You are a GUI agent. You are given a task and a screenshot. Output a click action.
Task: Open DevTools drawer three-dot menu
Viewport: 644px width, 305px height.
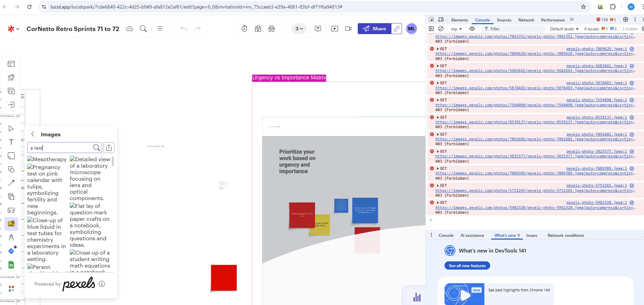click(431, 235)
